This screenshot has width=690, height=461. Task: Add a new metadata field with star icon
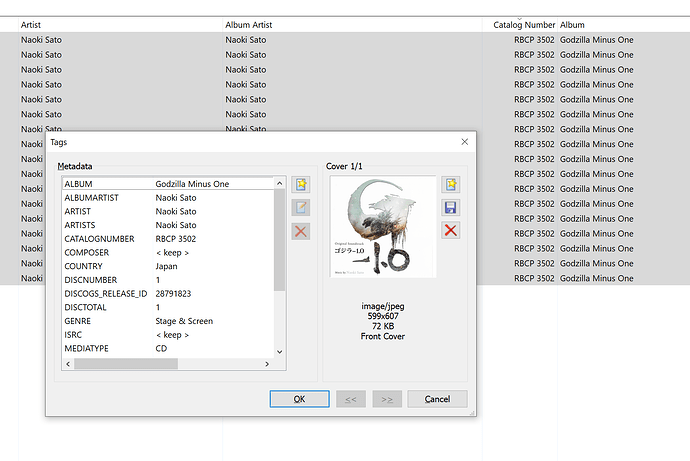click(301, 185)
